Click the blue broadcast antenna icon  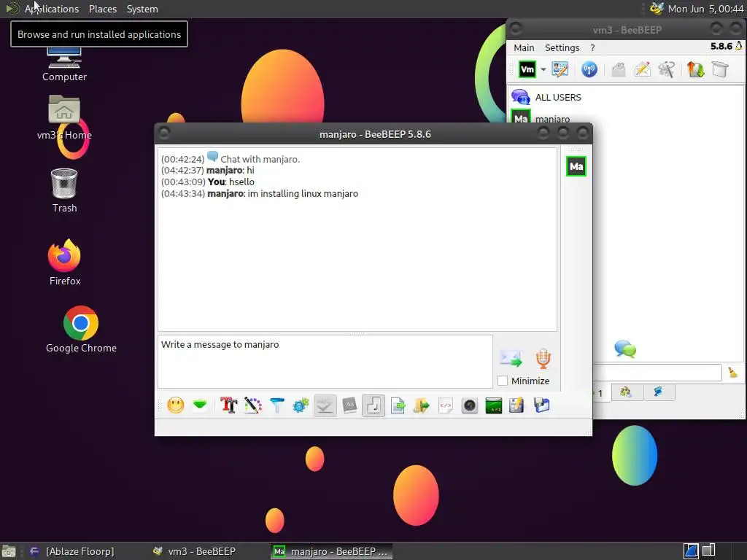589,69
